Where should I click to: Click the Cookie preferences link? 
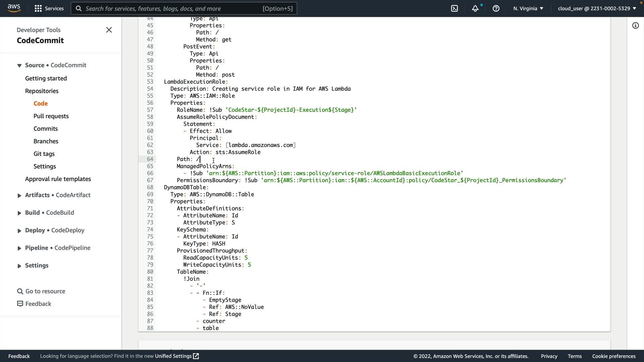(613, 356)
